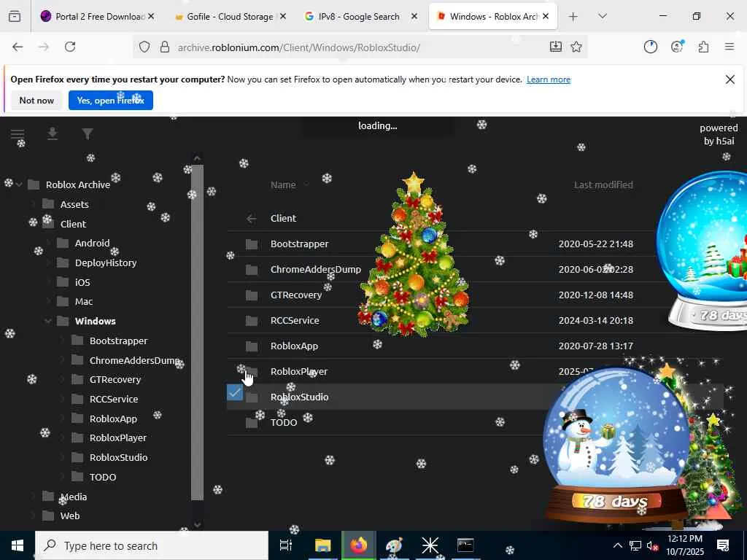Screen dimensions: 747x560
Task: Open the TODO folder in the file list
Action: [x=284, y=422]
